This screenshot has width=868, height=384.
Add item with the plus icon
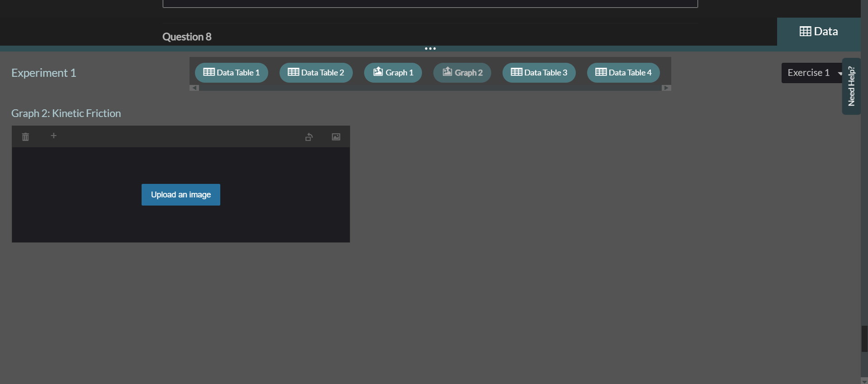tap(53, 136)
